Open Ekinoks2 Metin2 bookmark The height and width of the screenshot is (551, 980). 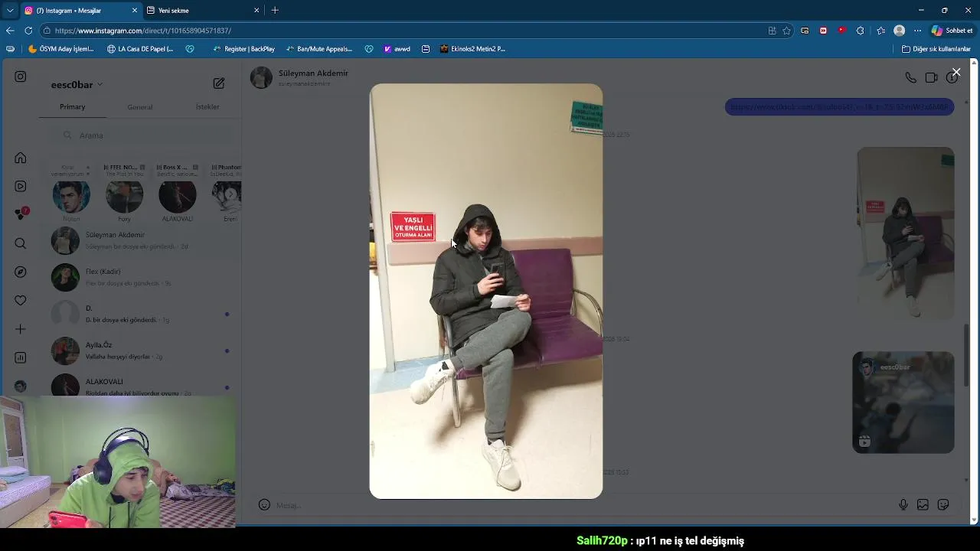472,49
